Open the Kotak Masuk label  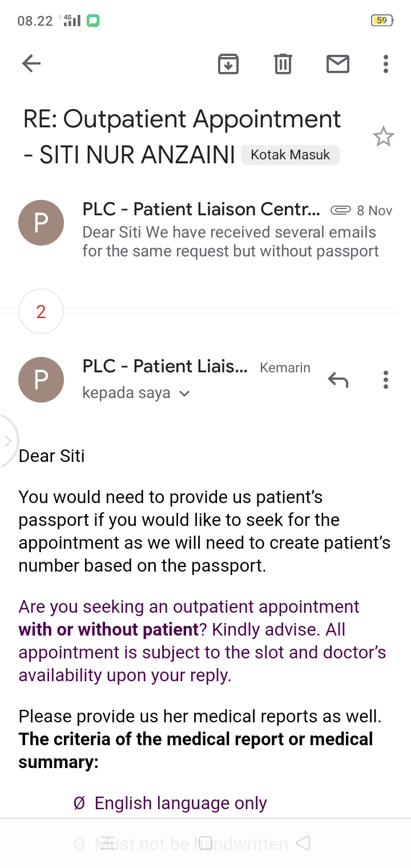[290, 155]
